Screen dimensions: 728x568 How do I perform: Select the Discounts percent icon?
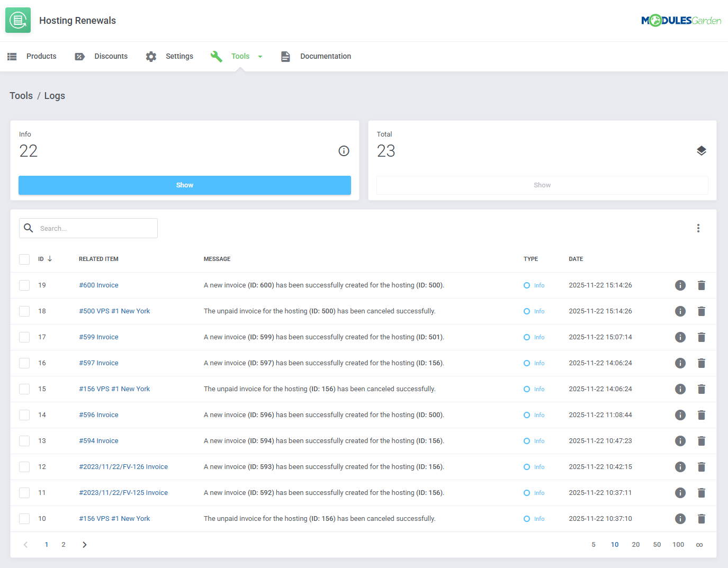click(79, 56)
